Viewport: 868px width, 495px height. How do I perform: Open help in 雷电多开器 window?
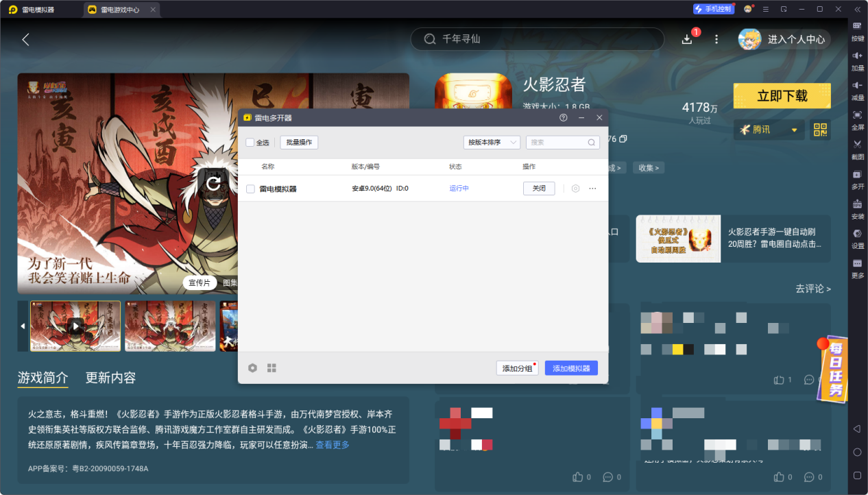click(564, 118)
